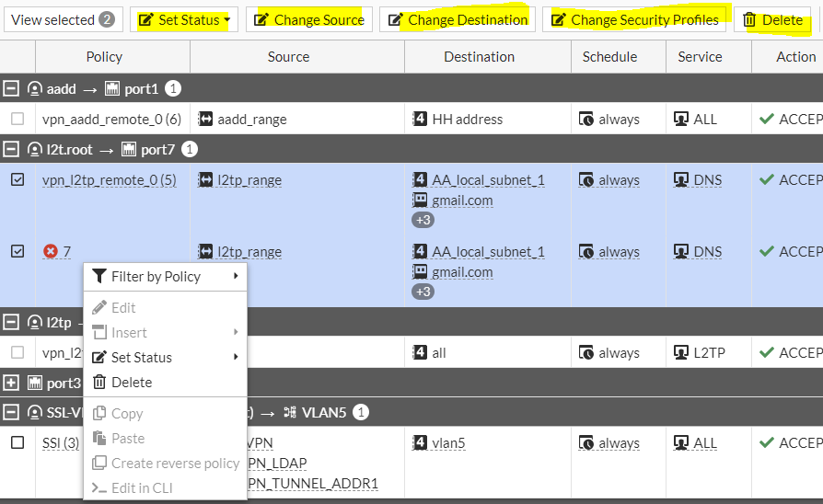Image resolution: width=823 pixels, height=504 pixels.
Task: Tick the checkbox for vpn_aadd_remote_0 policy
Action: 17,119
